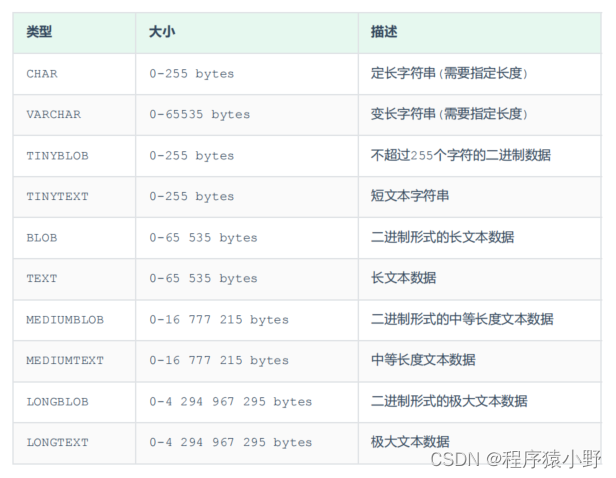The image size is (616, 478).
Task: Select the LONGBLOB type cell
Action: pyautogui.click(x=57, y=402)
